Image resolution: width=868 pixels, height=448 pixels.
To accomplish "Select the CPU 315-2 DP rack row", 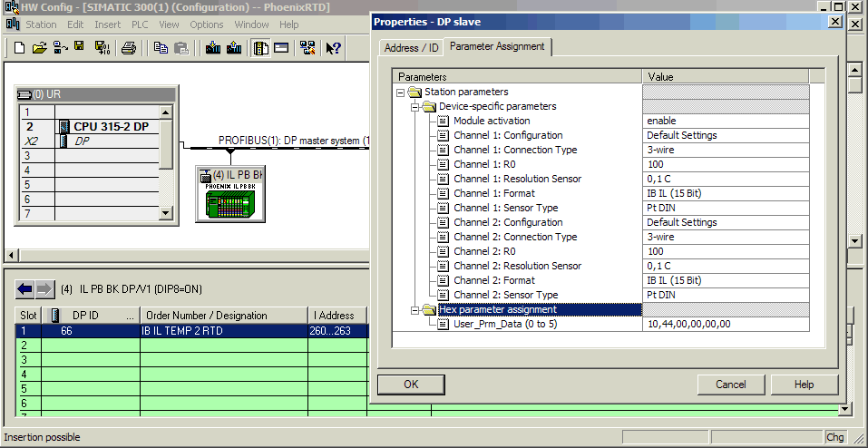I will 90,127.
